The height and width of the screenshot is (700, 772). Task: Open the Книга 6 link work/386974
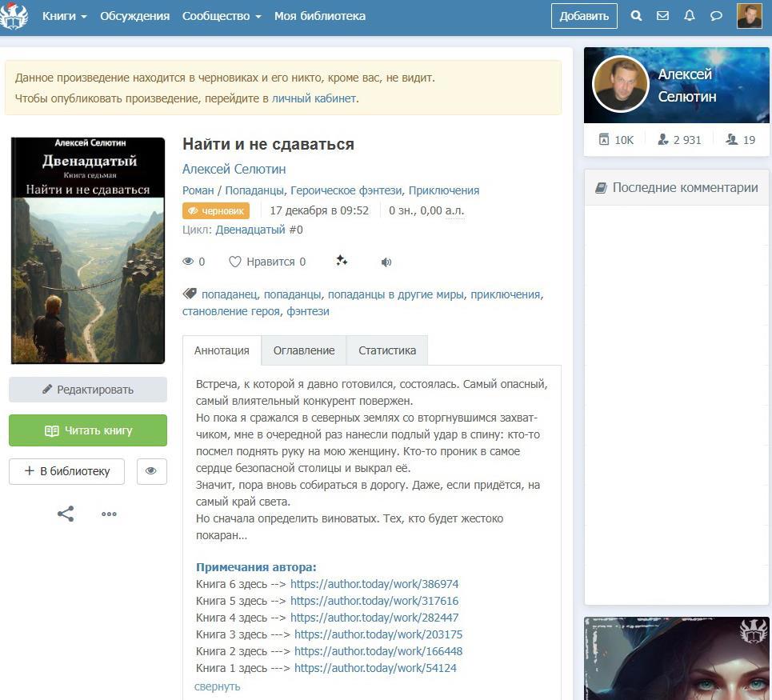coord(374,584)
